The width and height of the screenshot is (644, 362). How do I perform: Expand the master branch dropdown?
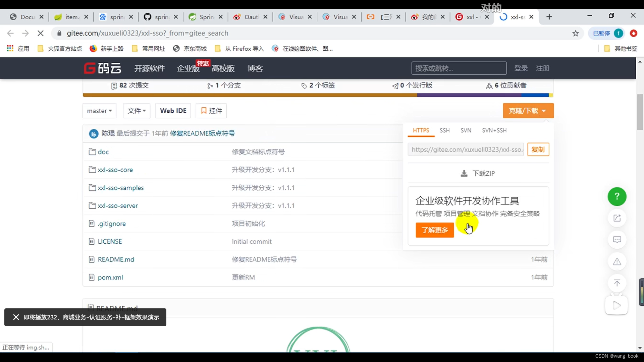(x=99, y=111)
